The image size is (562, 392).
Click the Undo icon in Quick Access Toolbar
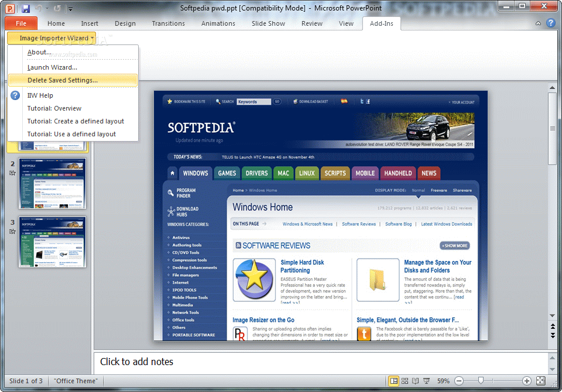pos(39,9)
